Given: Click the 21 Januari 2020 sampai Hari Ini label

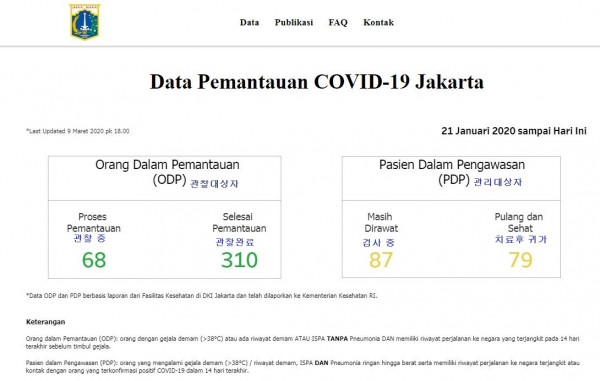Looking at the screenshot, I should click(514, 131).
